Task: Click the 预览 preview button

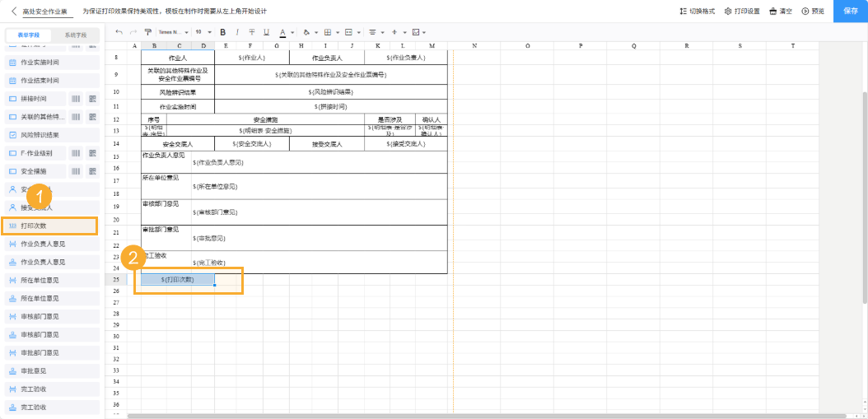Action: (x=813, y=11)
